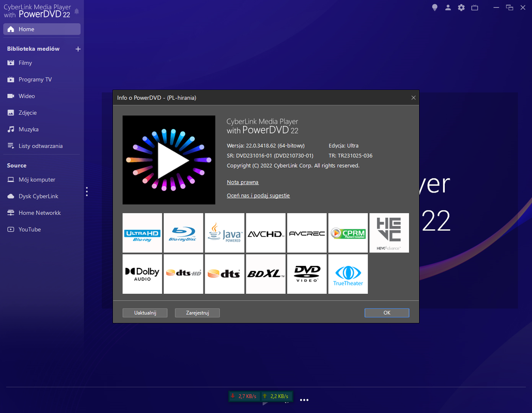The image size is (532, 413).
Task: Click the Ultra HD Blu-ray logo
Action: point(142,233)
